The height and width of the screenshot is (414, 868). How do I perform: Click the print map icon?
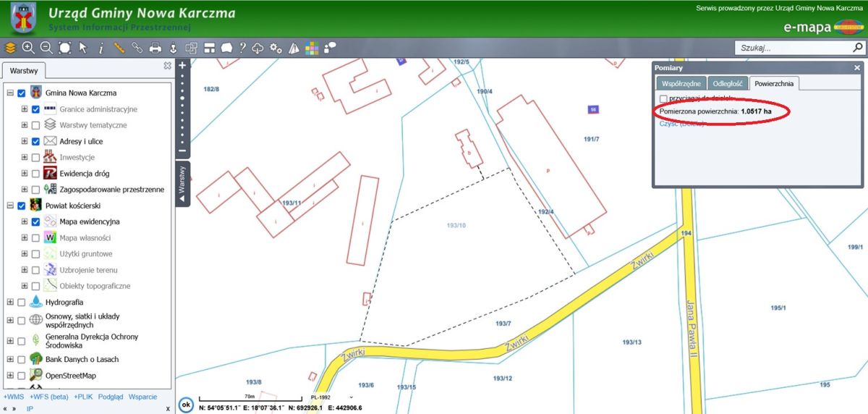155,48
